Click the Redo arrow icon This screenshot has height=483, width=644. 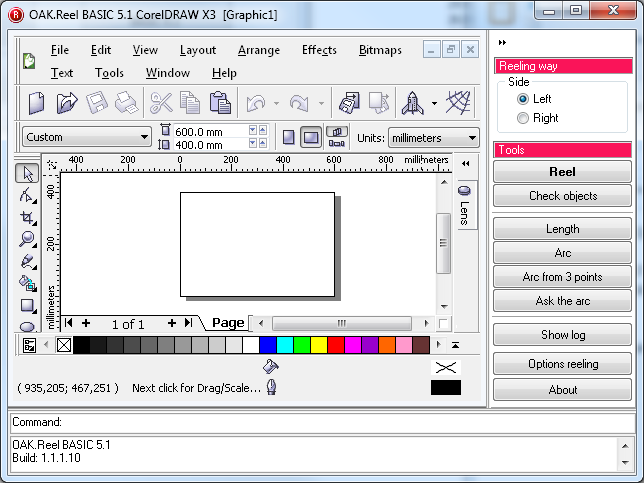(299, 103)
